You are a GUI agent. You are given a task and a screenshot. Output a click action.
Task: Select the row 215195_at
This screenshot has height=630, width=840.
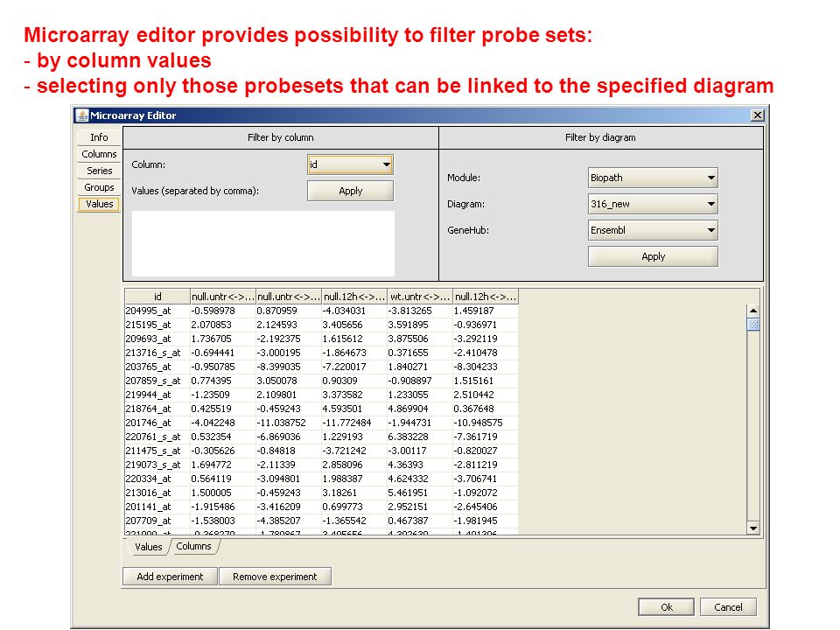(x=321, y=325)
